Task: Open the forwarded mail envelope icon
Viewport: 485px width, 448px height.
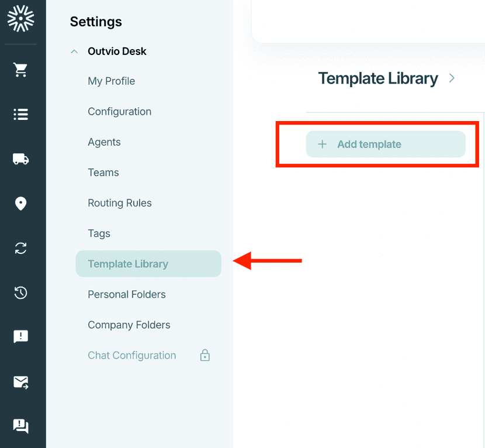Action: [20, 382]
